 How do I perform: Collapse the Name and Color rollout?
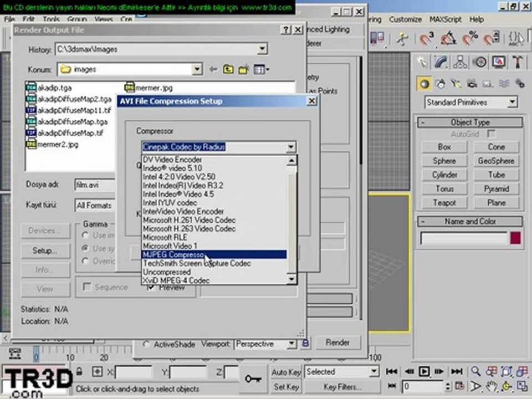point(470,222)
